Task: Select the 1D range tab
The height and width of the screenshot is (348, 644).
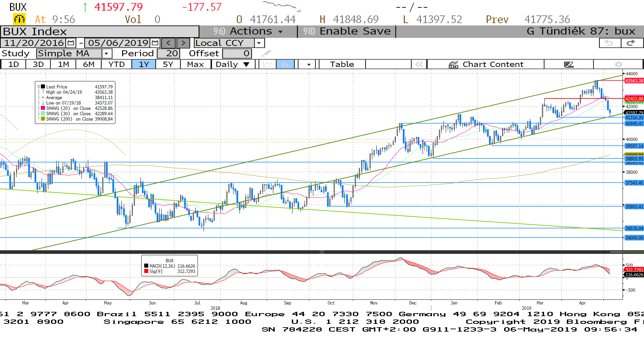Action: pyautogui.click(x=13, y=64)
